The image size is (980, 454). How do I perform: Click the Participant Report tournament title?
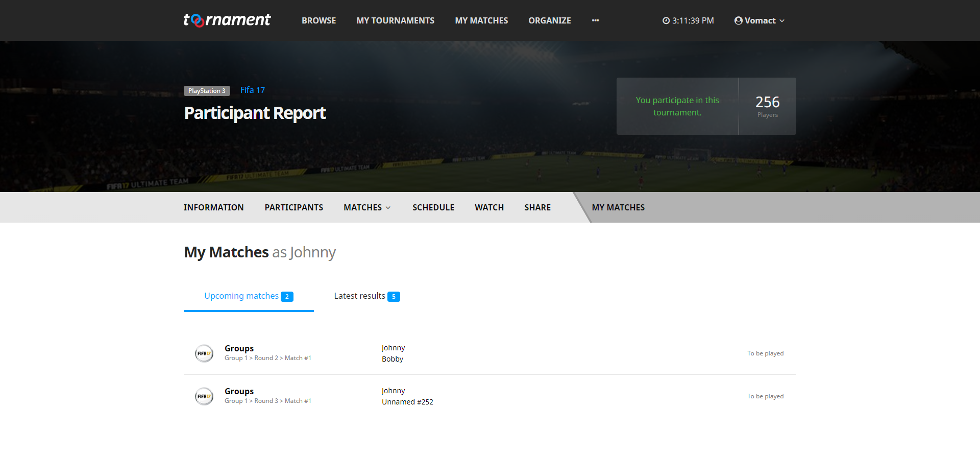coord(255,113)
